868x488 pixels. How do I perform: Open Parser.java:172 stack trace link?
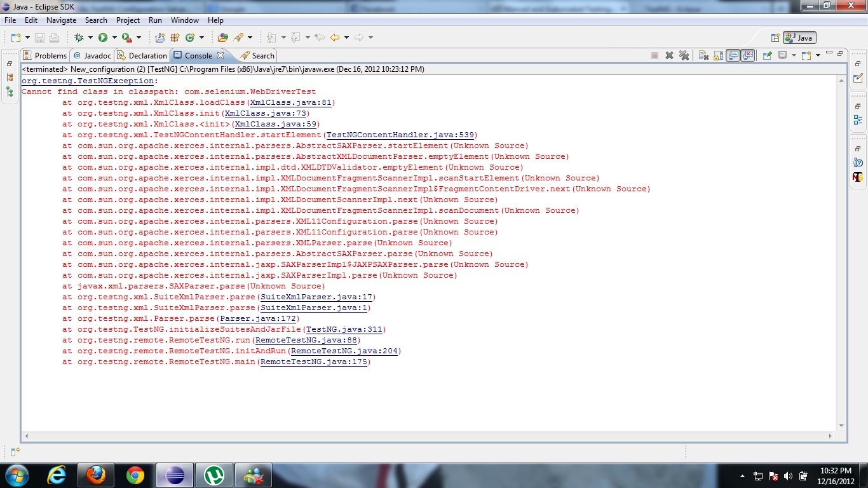pyautogui.click(x=257, y=318)
